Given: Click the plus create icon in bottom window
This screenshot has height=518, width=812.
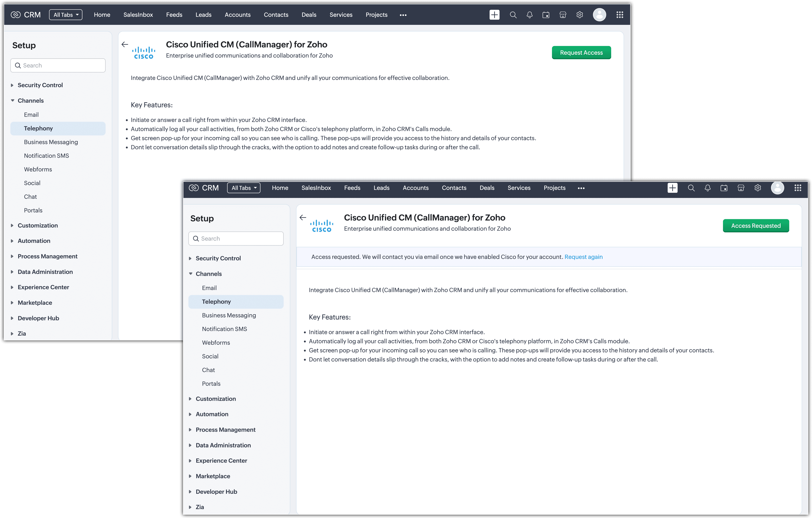Looking at the screenshot, I should [672, 188].
